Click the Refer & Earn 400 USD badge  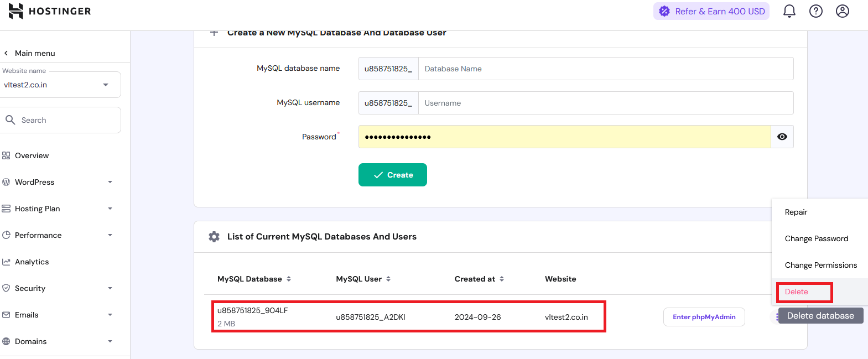tap(711, 11)
